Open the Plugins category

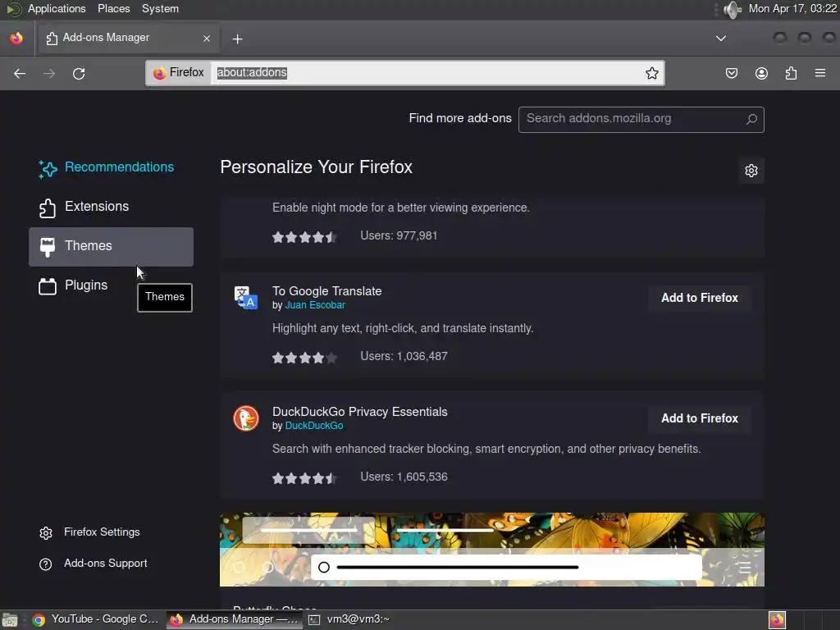(111, 286)
